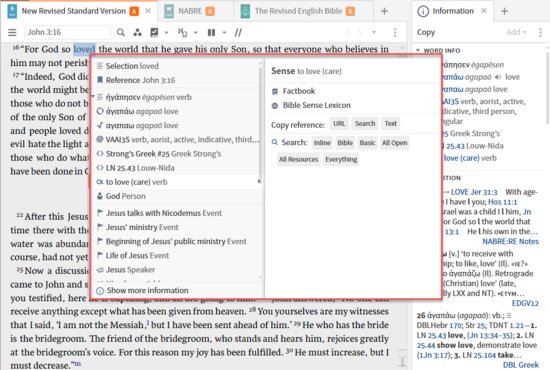
Task: Click the double-slash link set icon
Action: tap(238, 33)
